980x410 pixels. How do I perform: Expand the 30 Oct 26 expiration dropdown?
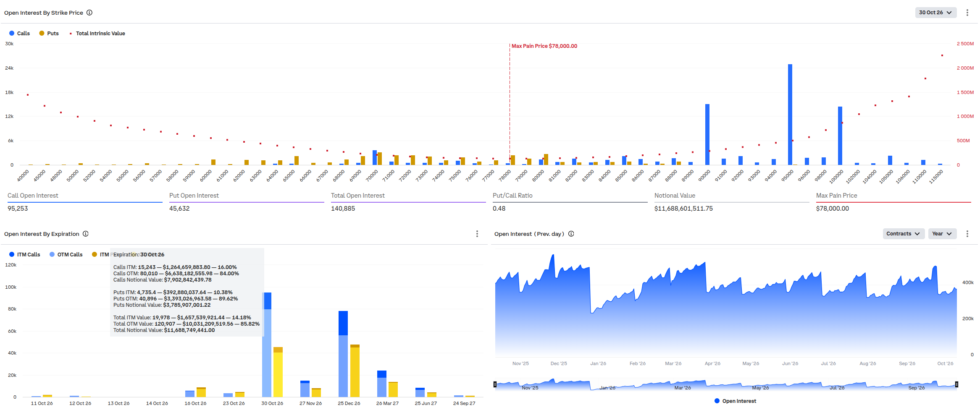pyautogui.click(x=936, y=13)
